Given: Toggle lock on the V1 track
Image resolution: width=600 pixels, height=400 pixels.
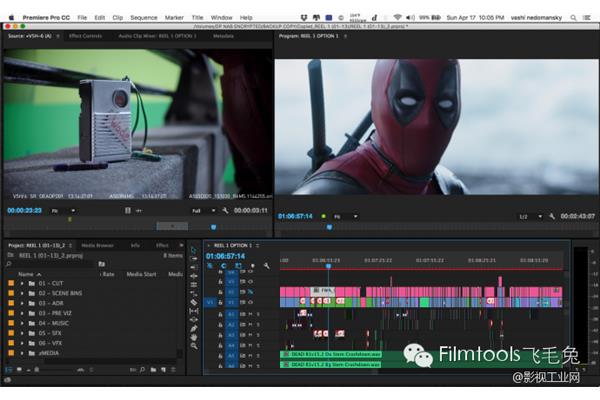Looking at the screenshot, I should tap(220, 302).
